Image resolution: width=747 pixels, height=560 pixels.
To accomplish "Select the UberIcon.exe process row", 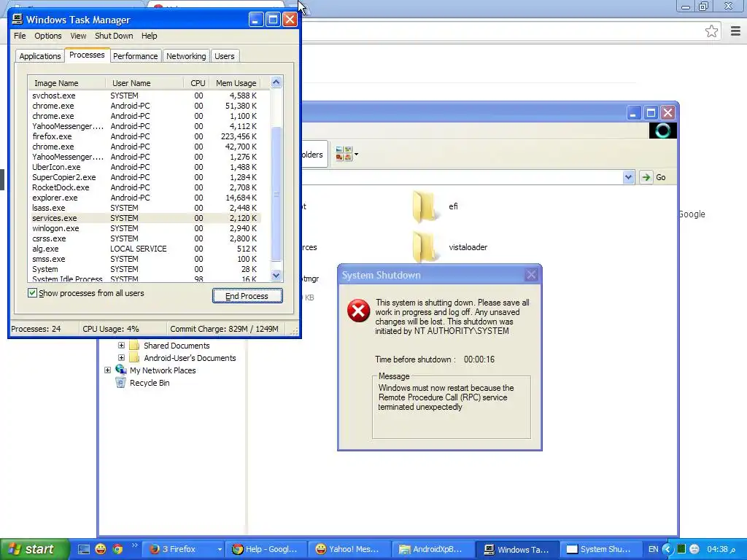I will (x=144, y=167).
